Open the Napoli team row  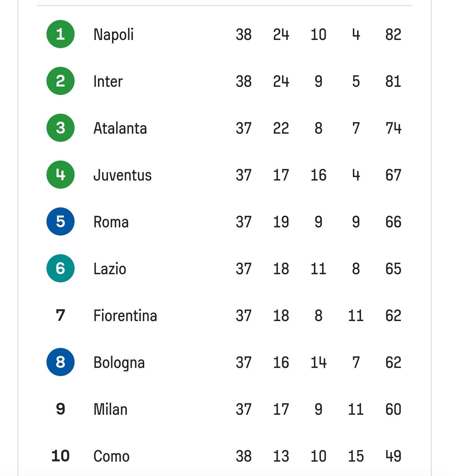pyautogui.click(x=225, y=34)
